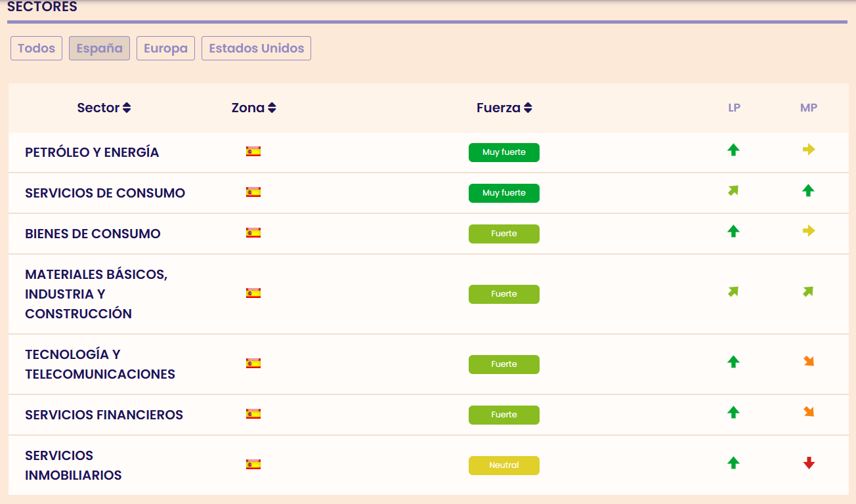The width and height of the screenshot is (856, 504).
Task: Click the Spain flag for Servicios Inmobiliarios
Action: coord(253,465)
